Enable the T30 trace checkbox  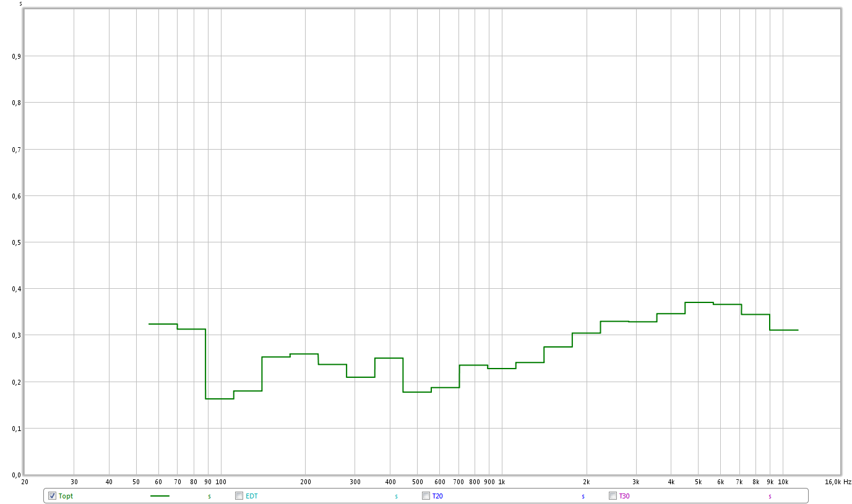[613, 495]
